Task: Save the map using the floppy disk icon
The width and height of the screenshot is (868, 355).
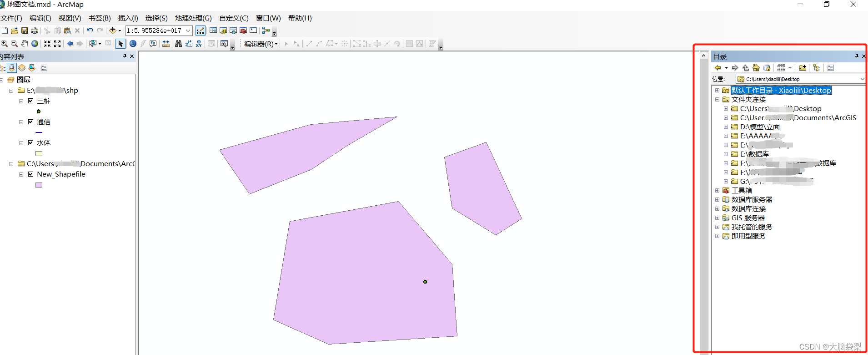Action: coord(25,30)
